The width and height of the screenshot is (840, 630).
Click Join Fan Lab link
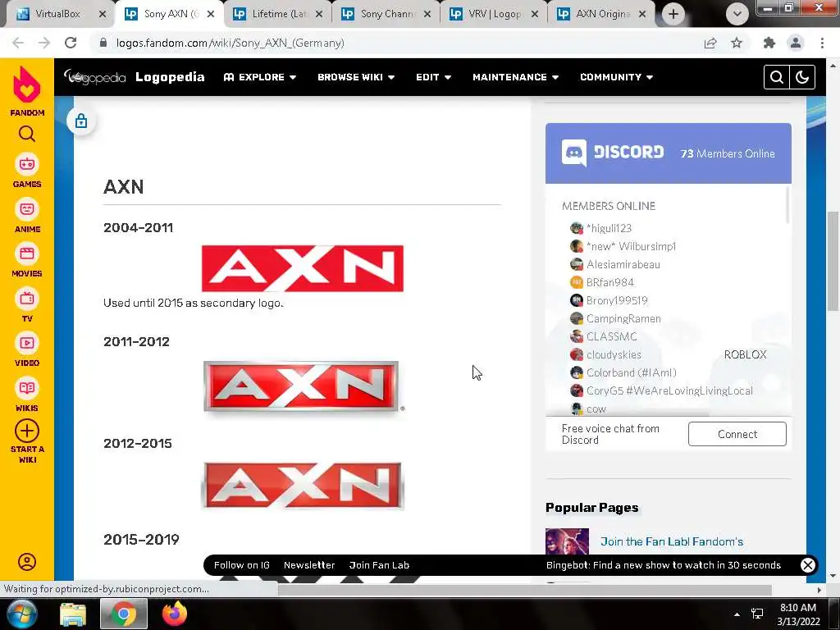pyautogui.click(x=379, y=564)
